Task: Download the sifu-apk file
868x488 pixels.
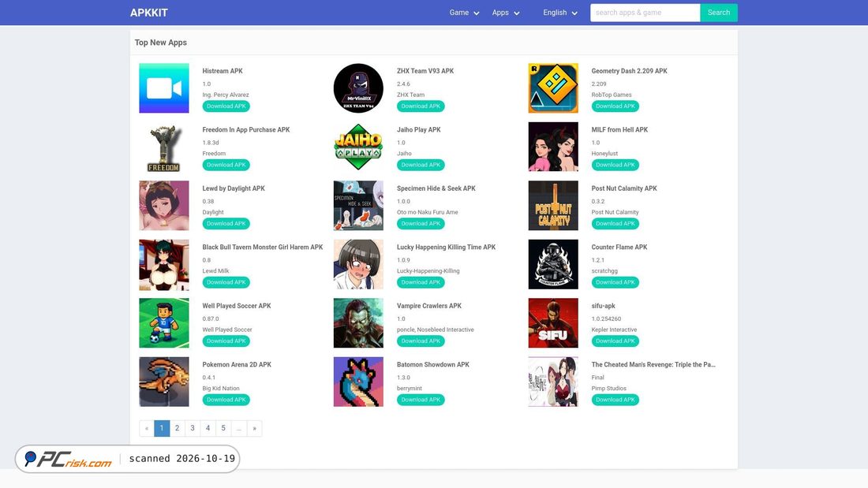Action: [x=615, y=341]
